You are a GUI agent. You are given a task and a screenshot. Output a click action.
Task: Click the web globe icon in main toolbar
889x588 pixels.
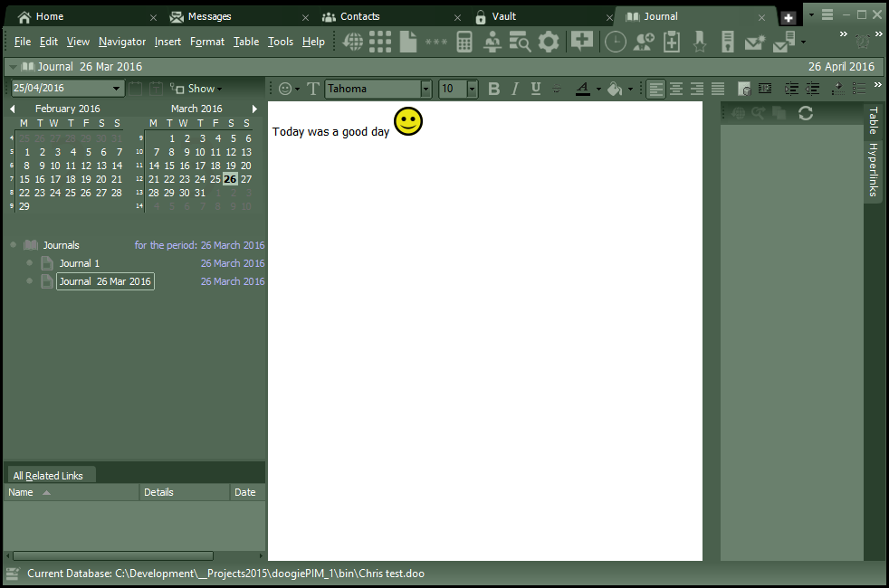click(353, 42)
